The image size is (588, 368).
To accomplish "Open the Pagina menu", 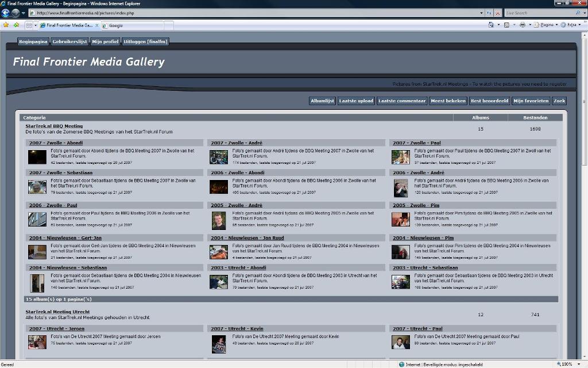I will click(x=546, y=25).
